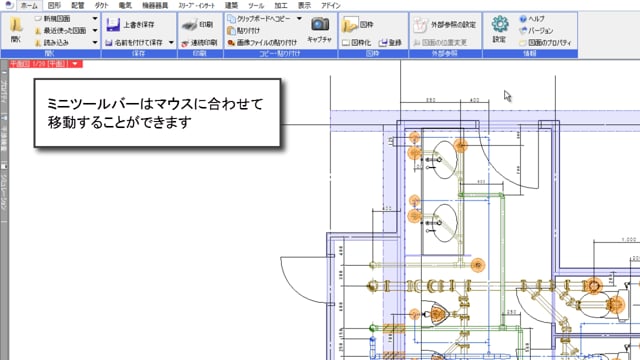
Task: Expand 最近使った図面 dropdown arrow
Action: (95, 31)
